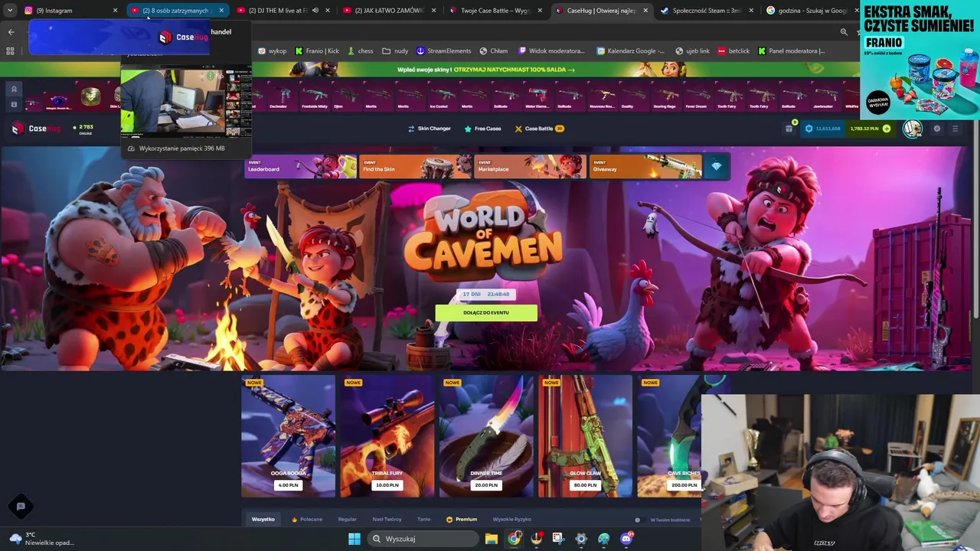Open the wykop bookmark
The image size is (980, 551).
(x=272, y=51)
